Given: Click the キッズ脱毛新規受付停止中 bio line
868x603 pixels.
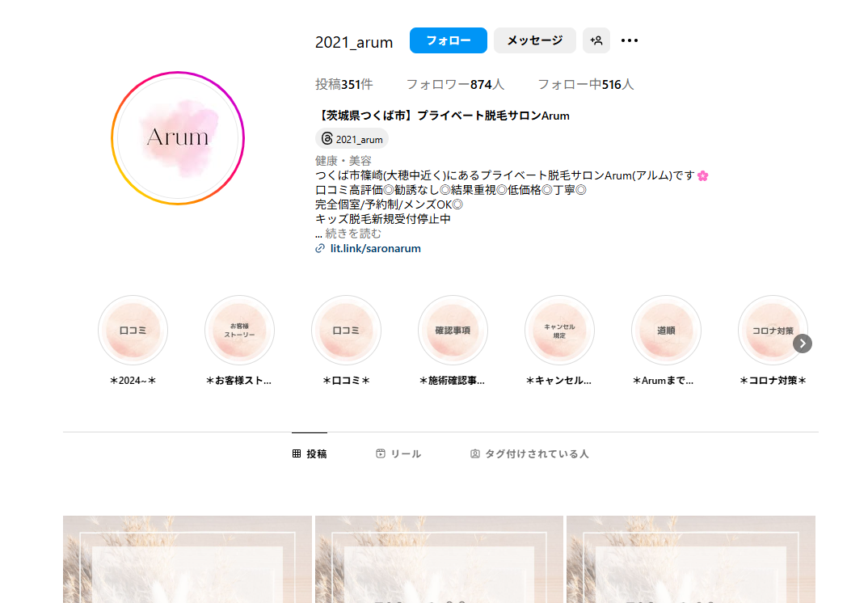Looking at the screenshot, I should click(383, 219).
